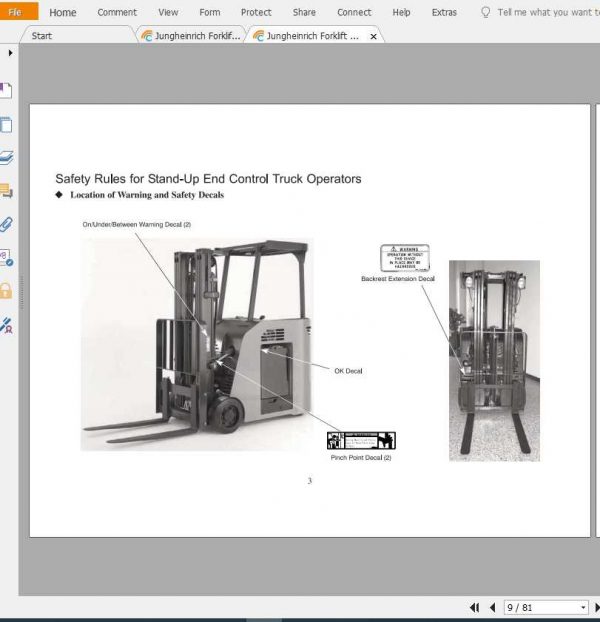Switch to the first Jungheinrich Forklift tab
This screenshot has height=622, width=600.
coord(192,36)
